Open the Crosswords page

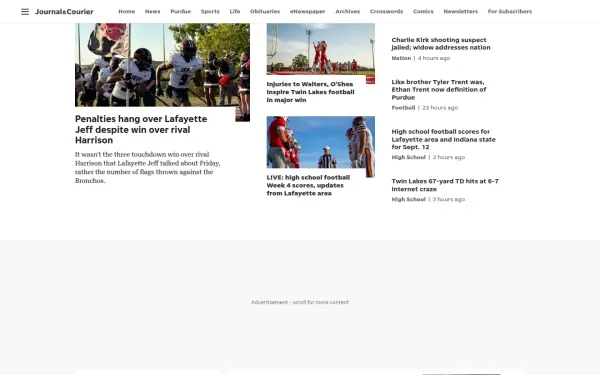pos(386,11)
